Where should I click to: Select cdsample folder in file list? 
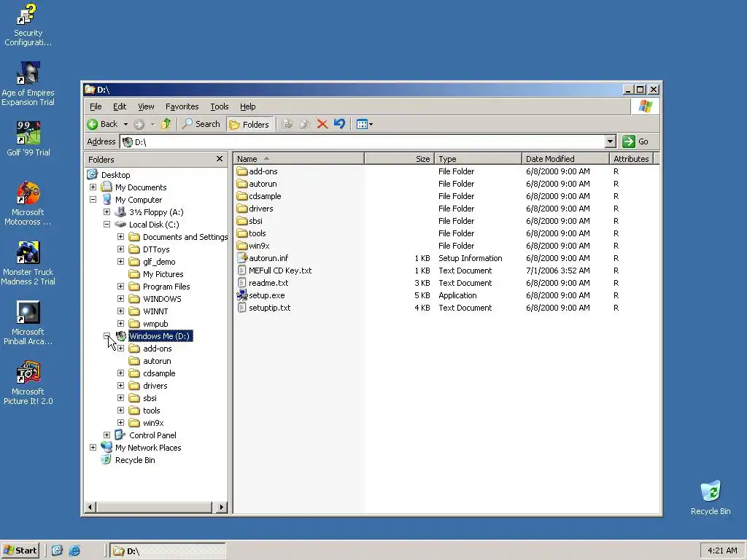[x=265, y=196]
